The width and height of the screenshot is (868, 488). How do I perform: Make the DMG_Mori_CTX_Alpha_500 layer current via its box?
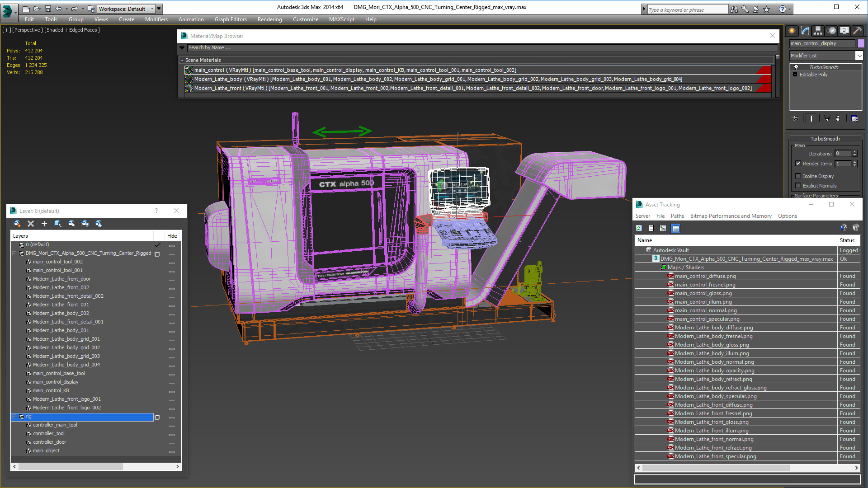(x=157, y=254)
